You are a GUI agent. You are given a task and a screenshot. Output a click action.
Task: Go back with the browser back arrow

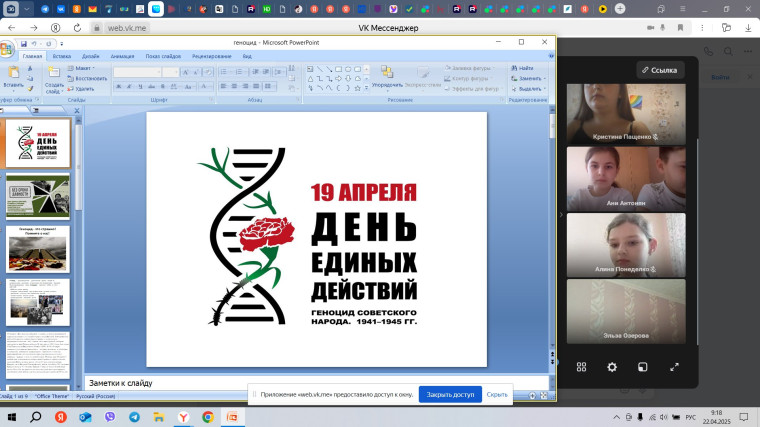(x=12, y=28)
